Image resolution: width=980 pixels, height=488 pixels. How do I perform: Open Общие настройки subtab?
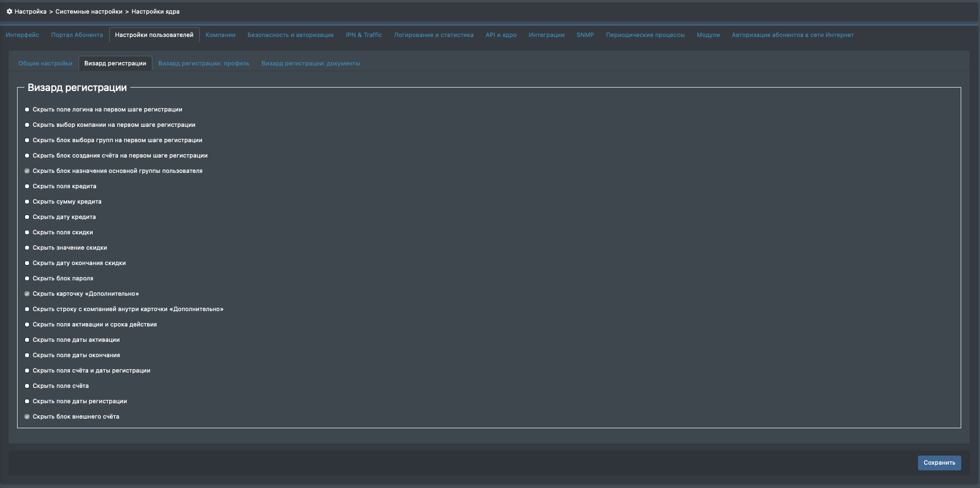pos(45,64)
